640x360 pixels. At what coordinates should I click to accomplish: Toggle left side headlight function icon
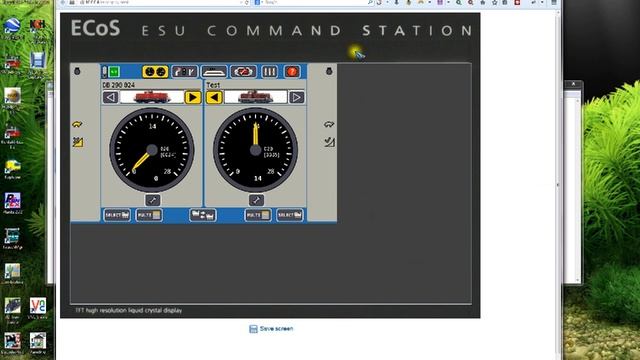pyautogui.click(x=77, y=71)
